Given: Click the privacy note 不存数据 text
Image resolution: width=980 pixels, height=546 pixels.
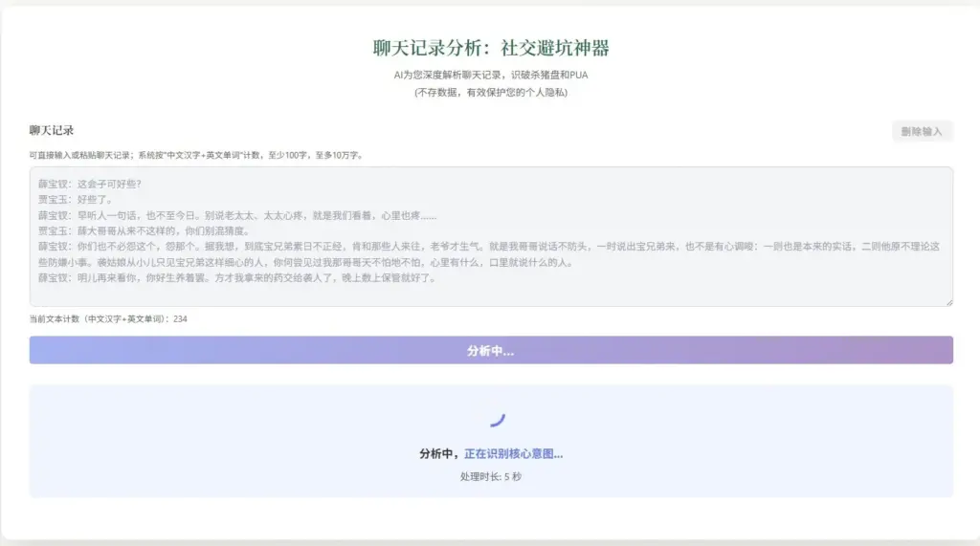Looking at the screenshot, I should point(491,93).
